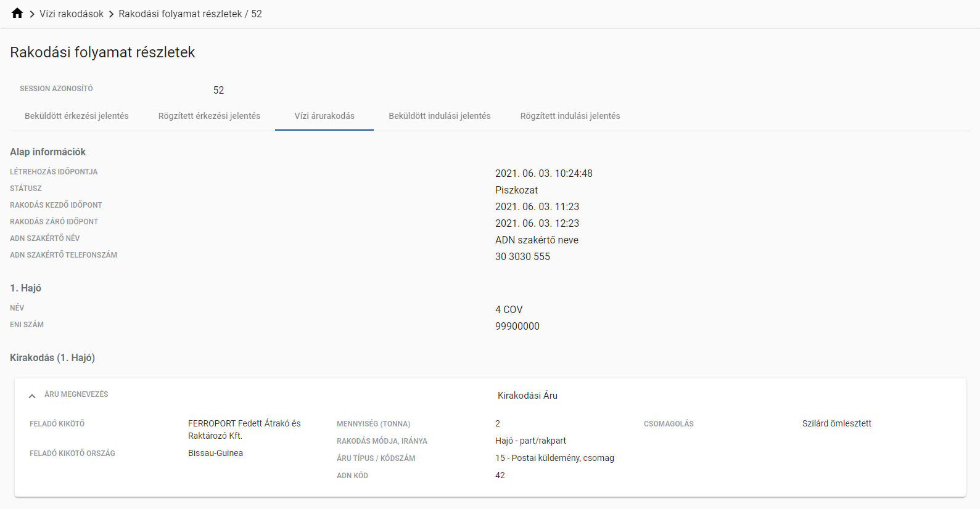Click the ÁRU MEGNEVEZÉS panel header label
Image resolution: width=980 pixels, height=509 pixels.
76,394
